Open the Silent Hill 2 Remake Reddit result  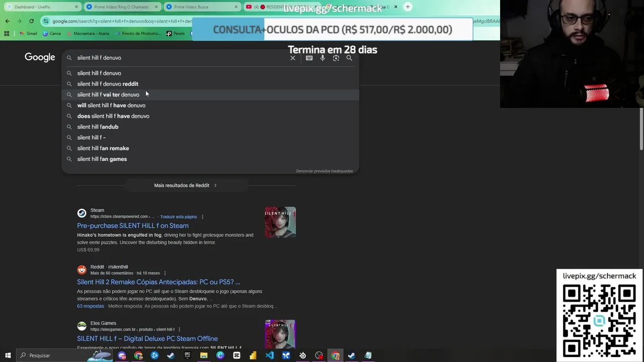click(158, 282)
